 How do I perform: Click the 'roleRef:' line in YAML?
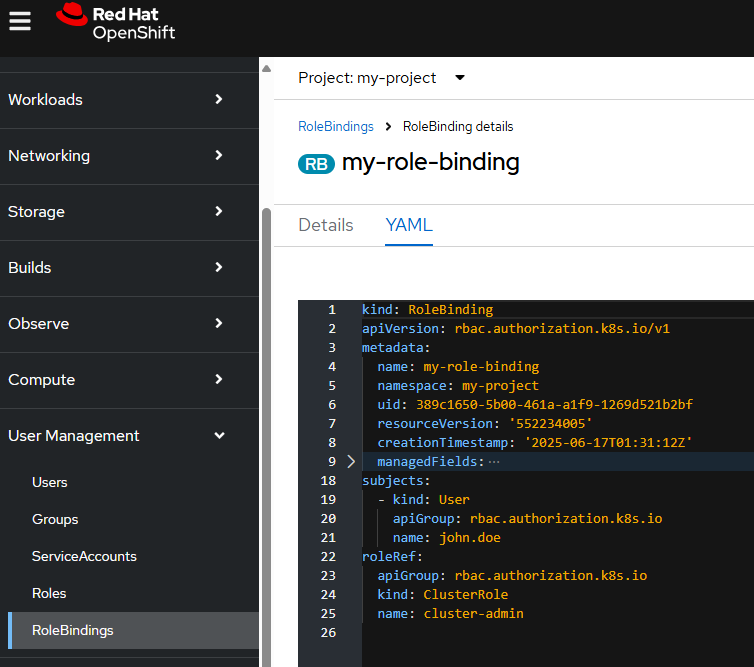pyautogui.click(x=392, y=557)
